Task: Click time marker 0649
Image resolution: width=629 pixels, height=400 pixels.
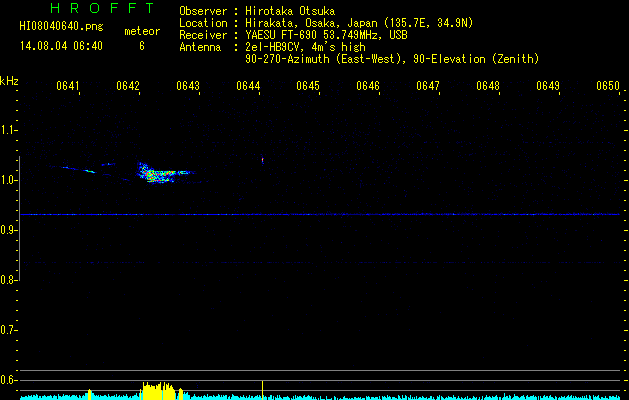Action: point(548,86)
